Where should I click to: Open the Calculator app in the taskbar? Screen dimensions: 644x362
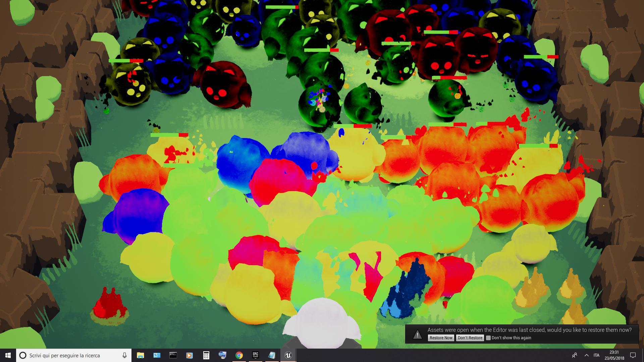pyautogui.click(x=206, y=355)
